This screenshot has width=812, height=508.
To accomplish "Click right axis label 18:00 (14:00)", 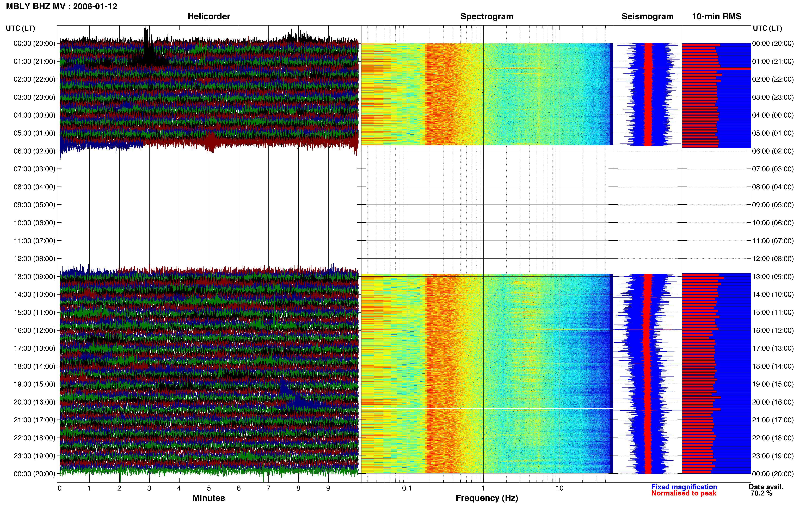I will tap(773, 366).
